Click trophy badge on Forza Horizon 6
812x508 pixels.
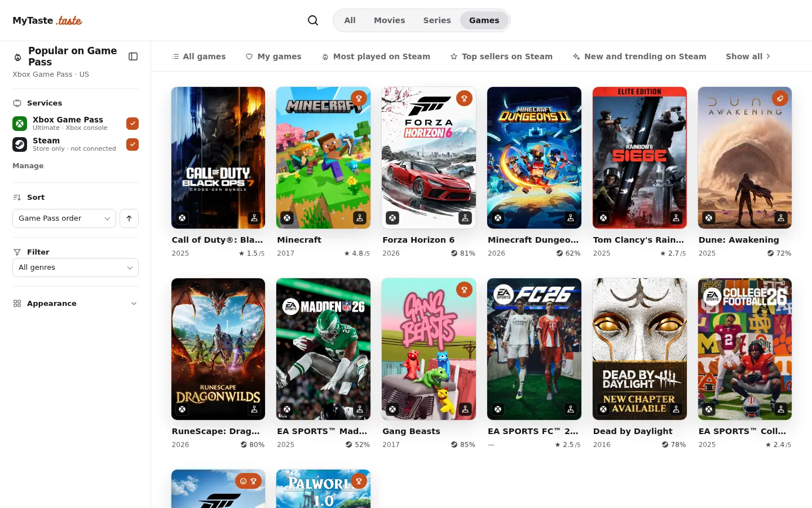pyautogui.click(x=464, y=98)
